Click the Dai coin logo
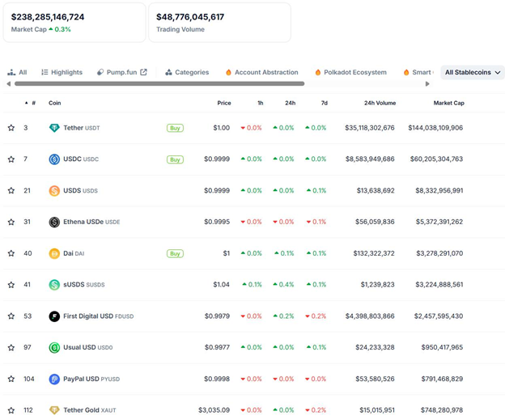 (54, 253)
